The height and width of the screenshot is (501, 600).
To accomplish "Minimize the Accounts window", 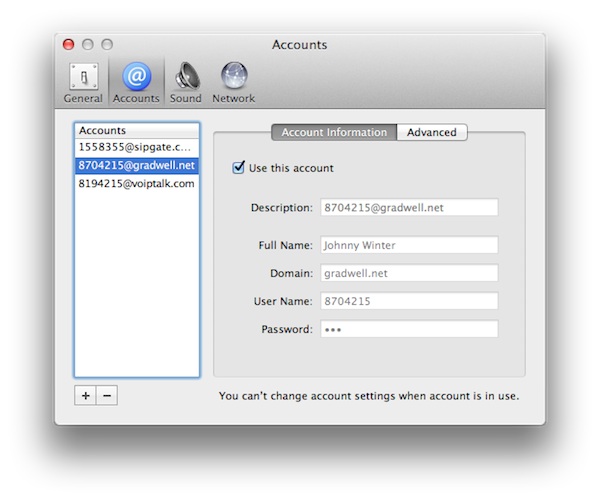I will click(88, 44).
